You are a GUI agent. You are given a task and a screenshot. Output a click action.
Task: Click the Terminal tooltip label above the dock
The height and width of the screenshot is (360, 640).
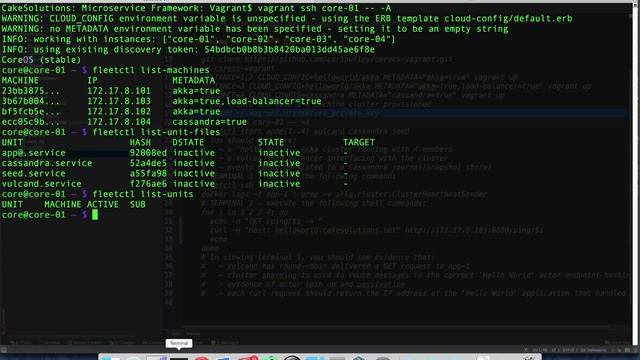(x=179, y=343)
